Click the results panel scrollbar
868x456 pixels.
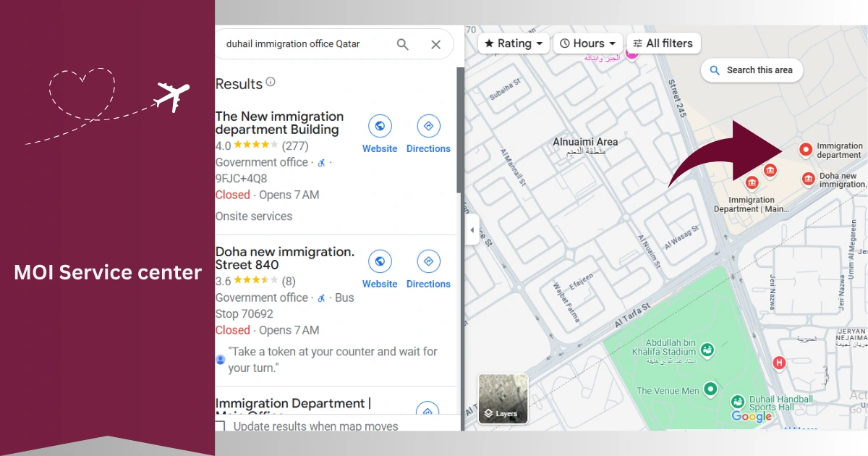tap(459, 130)
